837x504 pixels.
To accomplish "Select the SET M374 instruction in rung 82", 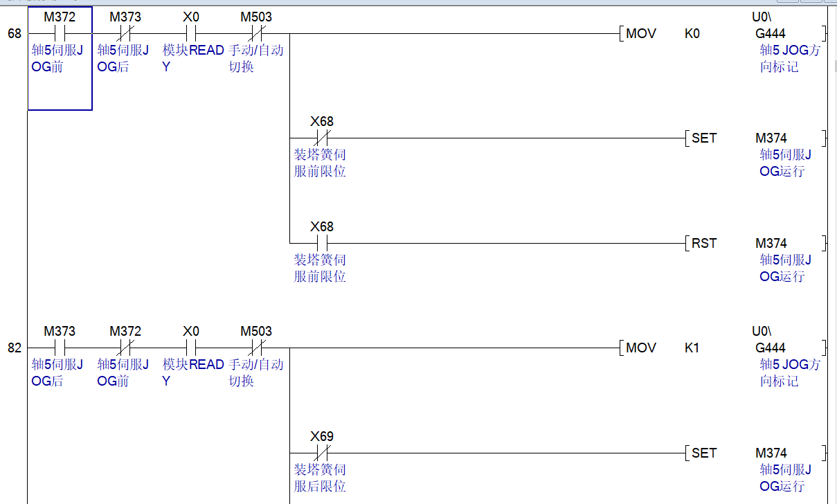I will pyautogui.click(x=704, y=453).
